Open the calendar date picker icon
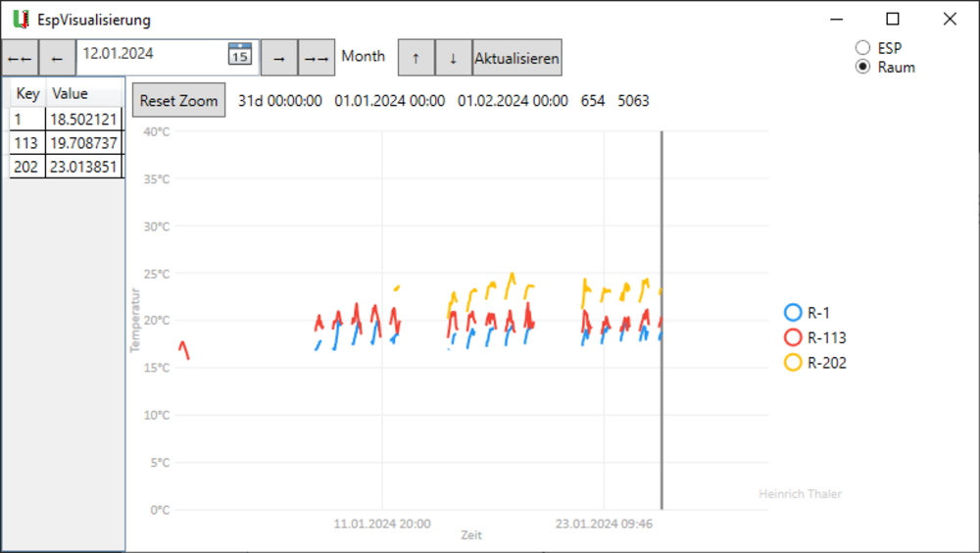Image resolution: width=980 pixels, height=553 pixels. (x=240, y=55)
